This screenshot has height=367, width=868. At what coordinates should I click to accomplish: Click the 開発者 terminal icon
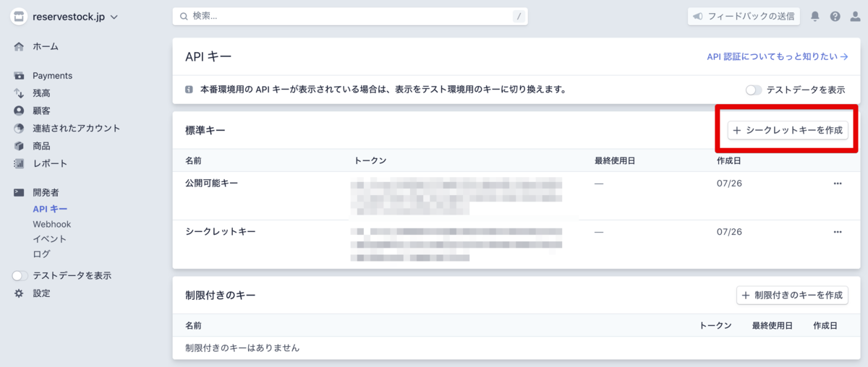19,193
